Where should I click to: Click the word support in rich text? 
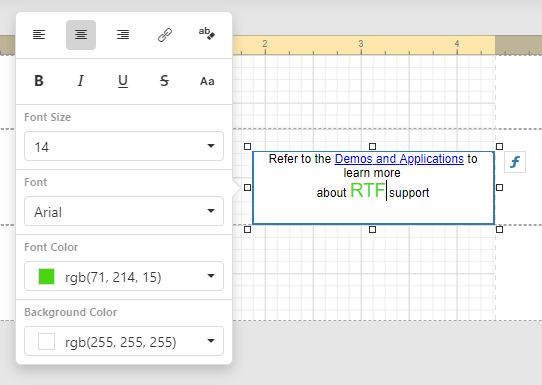409,193
